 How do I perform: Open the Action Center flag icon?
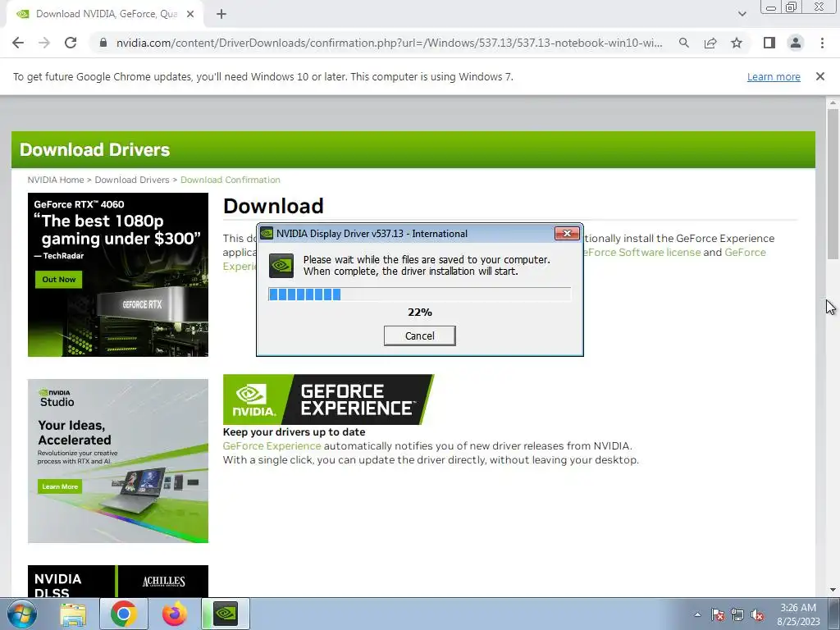(718, 614)
